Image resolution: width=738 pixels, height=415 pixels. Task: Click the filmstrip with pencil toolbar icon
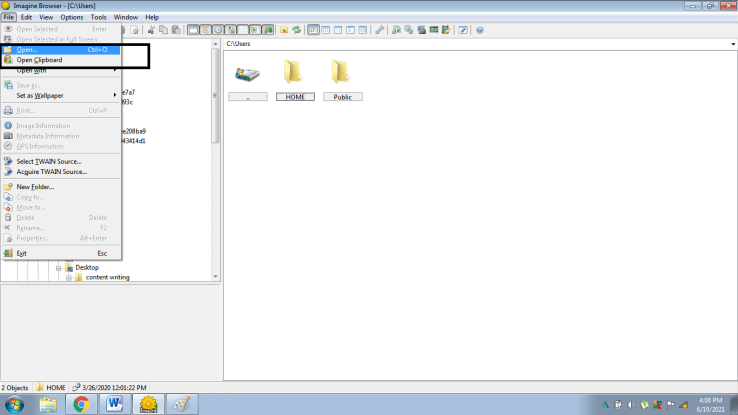(446, 30)
